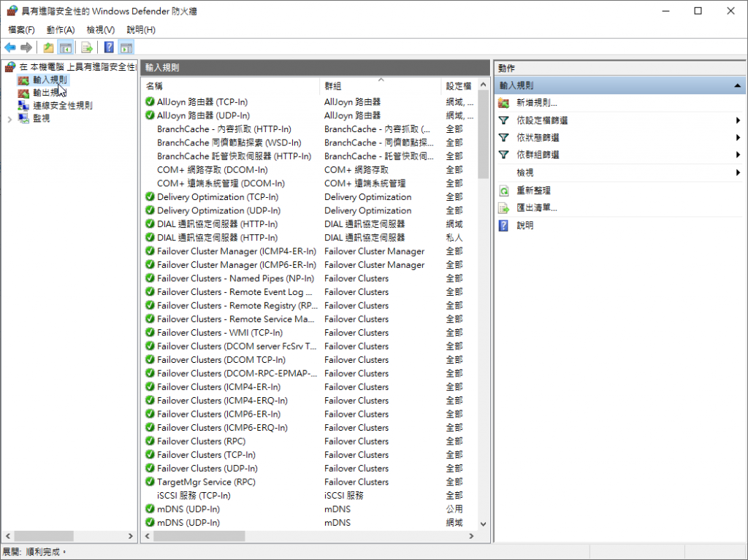
Task: Select rule Failover Cluster Manager (ICMP4-ER-In)
Action: pos(236,251)
